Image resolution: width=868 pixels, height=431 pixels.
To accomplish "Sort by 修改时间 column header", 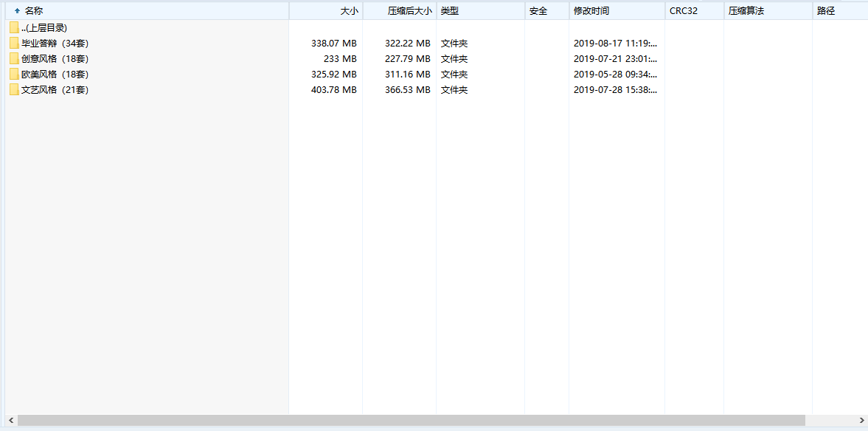I will point(591,11).
